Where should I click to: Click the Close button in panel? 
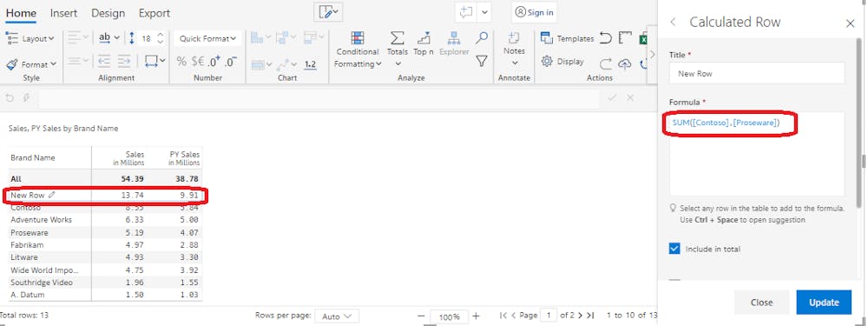[762, 303]
